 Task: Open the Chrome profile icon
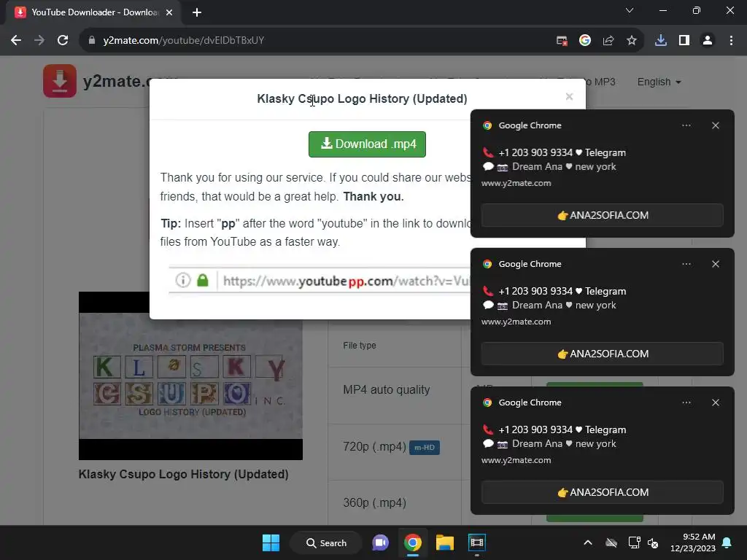(x=708, y=41)
